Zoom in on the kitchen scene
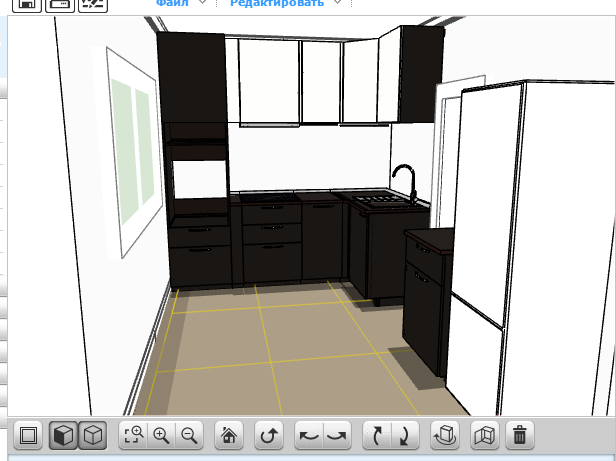Screen dimensions: 616x461 coord(161,436)
